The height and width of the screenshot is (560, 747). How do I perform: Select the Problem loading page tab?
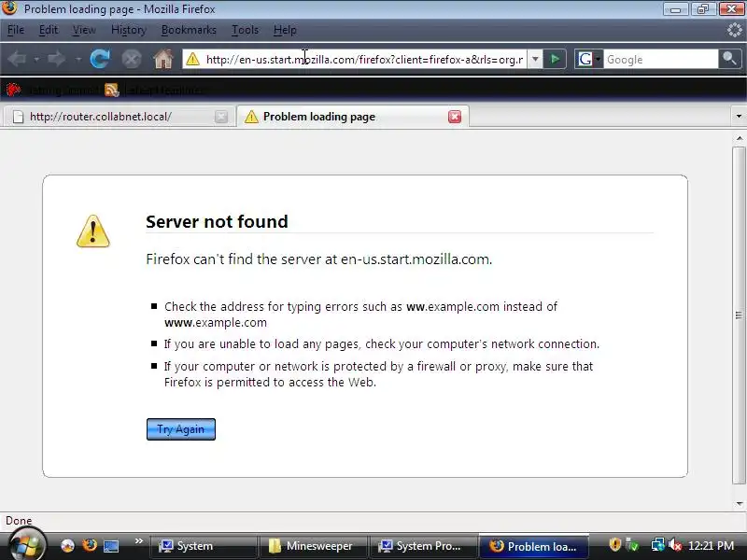pyautogui.click(x=353, y=117)
